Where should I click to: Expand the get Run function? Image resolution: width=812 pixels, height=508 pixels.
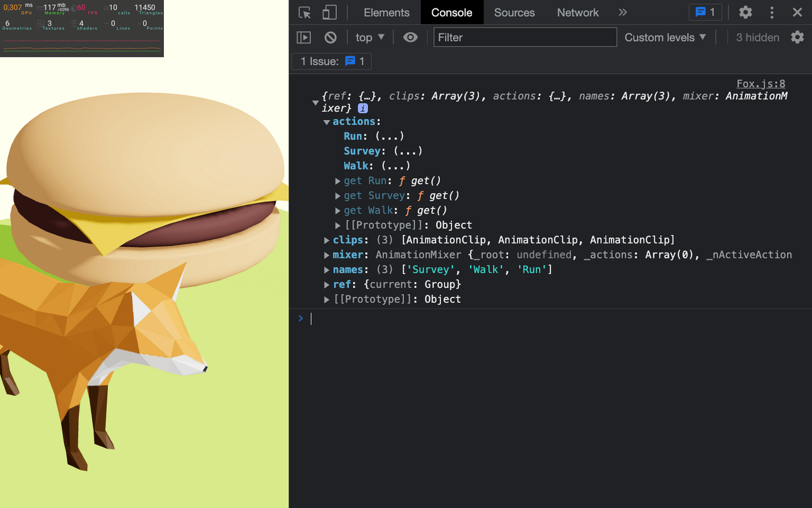point(337,181)
